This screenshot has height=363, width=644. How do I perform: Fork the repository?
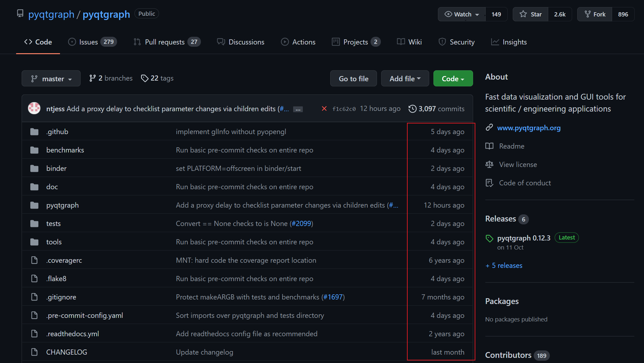tap(595, 14)
